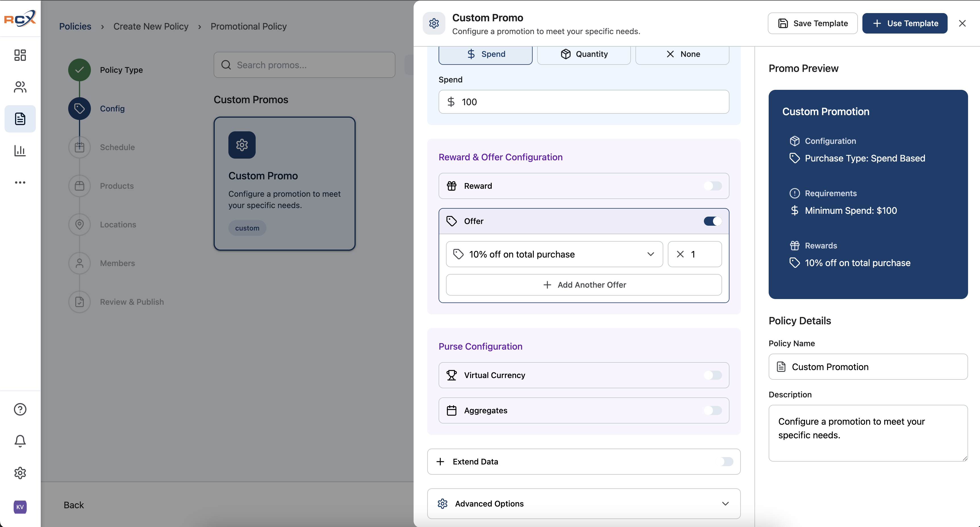Screen dimensions: 980x527
Task: Open notifications bell icon
Action: pos(20,441)
